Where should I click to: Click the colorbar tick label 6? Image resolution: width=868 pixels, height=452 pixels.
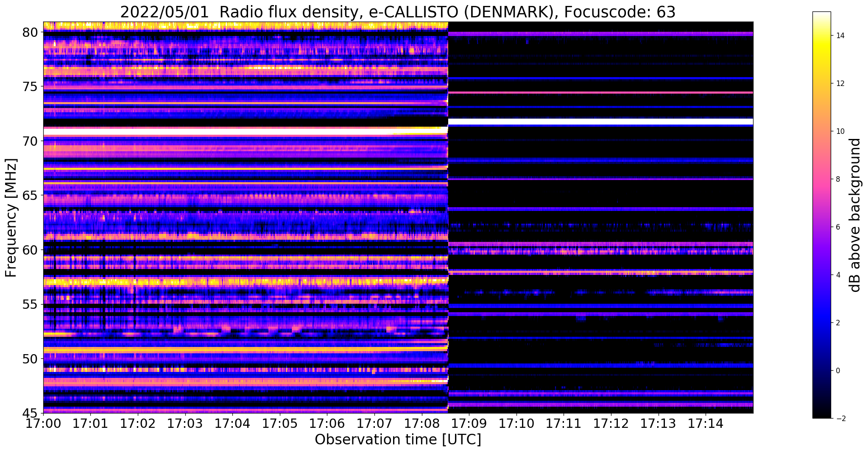tap(837, 227)
